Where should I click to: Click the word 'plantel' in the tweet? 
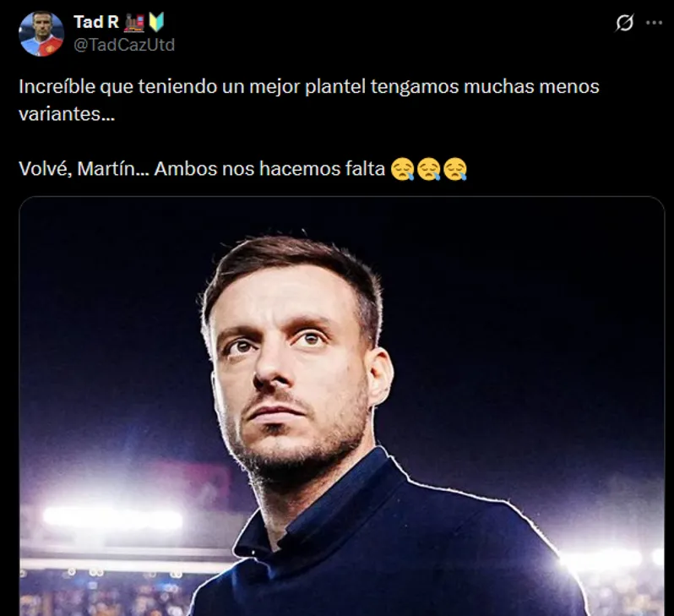click(326, 87)
